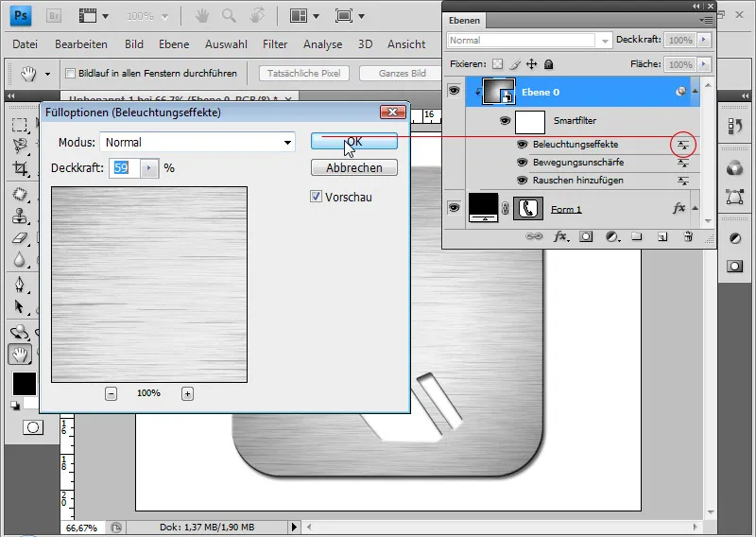Image resolution: width=756 pixels, height=537 pixels.
Task: Open blending options for Rauschen hinzufügen filter
Action: (682, 181)
